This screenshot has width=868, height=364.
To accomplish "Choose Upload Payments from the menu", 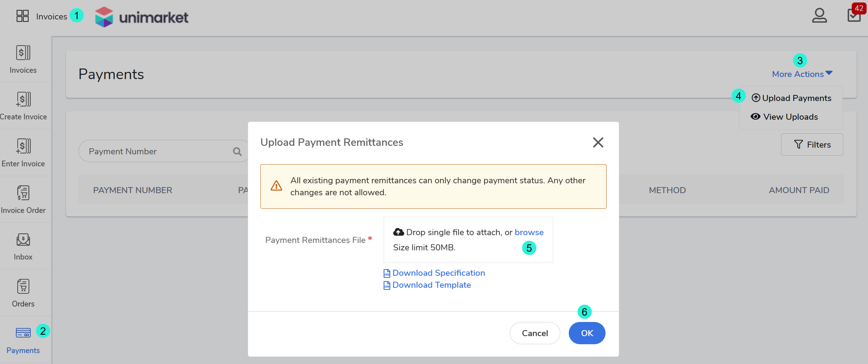I will 792,98.
